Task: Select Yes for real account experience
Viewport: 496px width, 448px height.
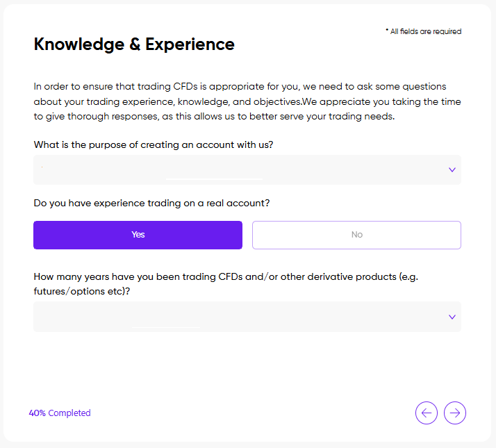Action: click(138, 235)
